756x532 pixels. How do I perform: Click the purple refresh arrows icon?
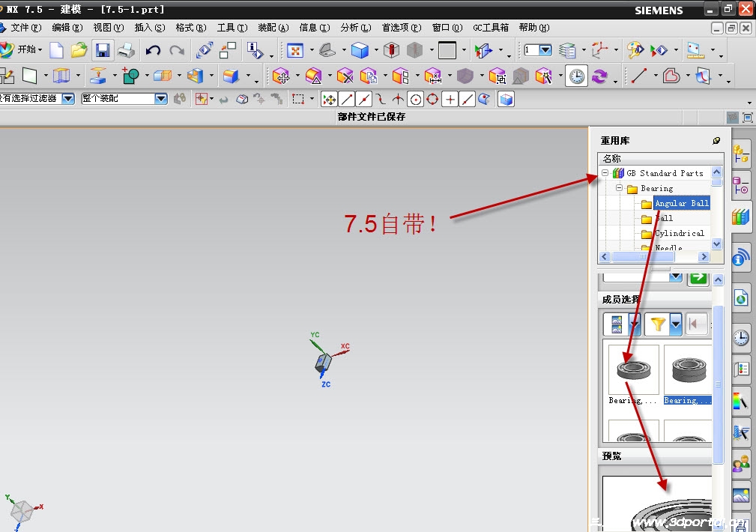[599, 76]
